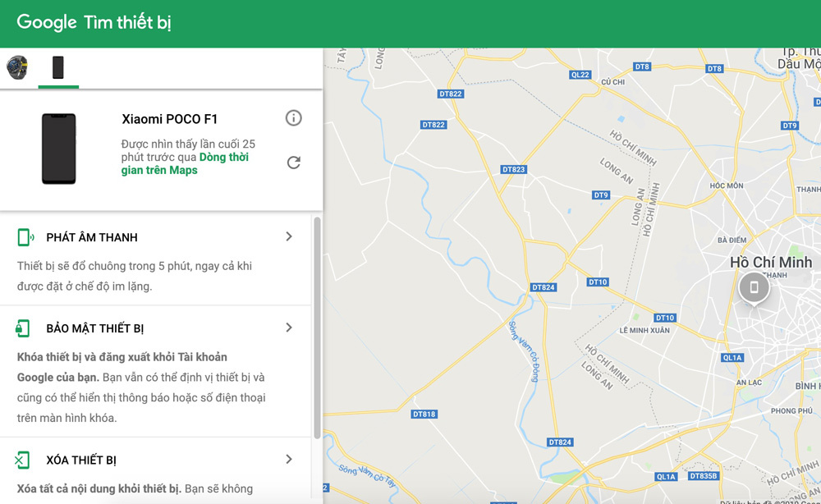Click the DT824 road marker on map

click(544, 287)
